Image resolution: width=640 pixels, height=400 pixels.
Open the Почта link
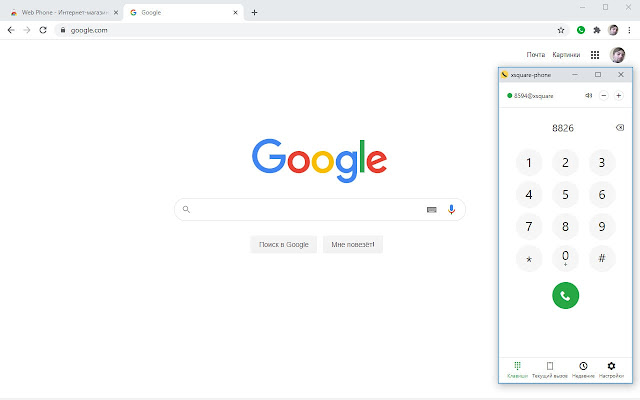[536, 55]
